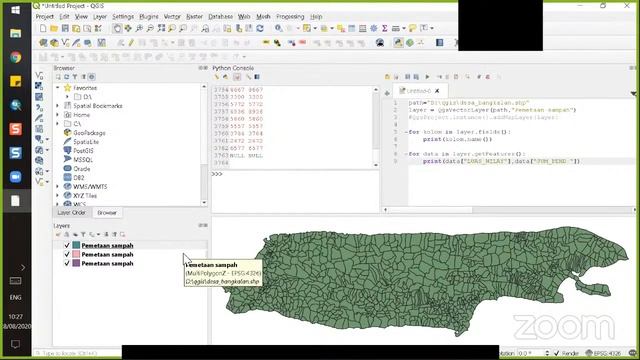
Task: Click the Browser panel filter icon
Action: tap(75, 77)
